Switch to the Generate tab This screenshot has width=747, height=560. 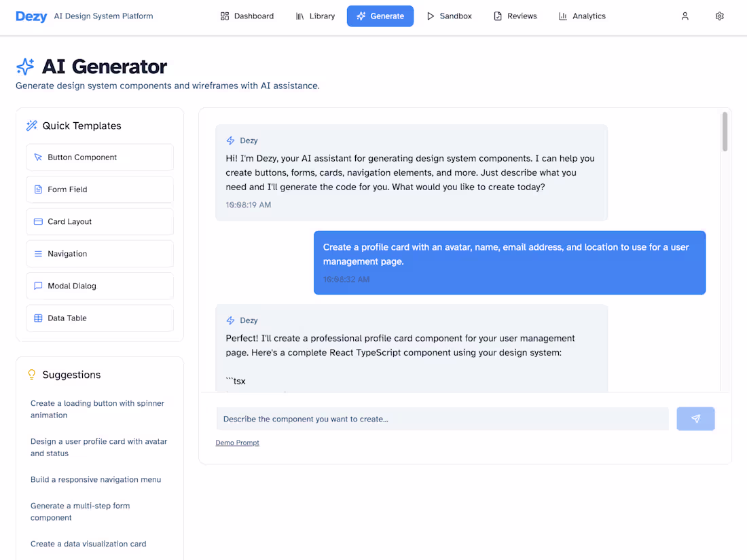(380, 15)
